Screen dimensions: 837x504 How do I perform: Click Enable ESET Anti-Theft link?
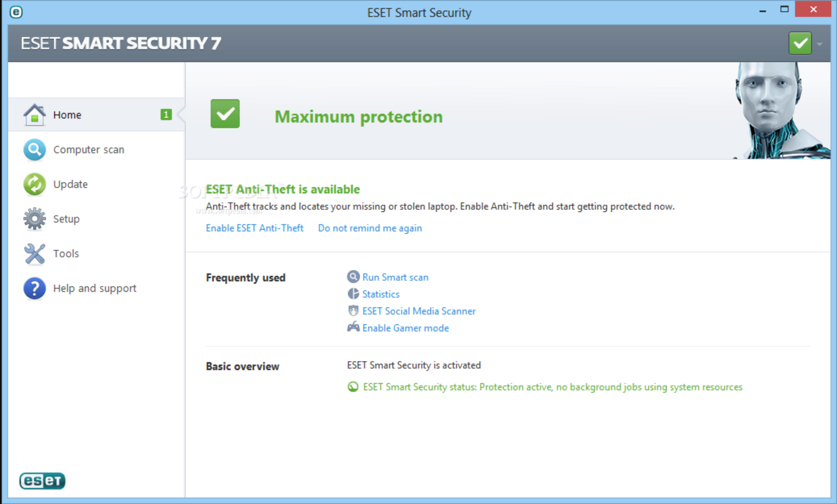click(x=253, y=227)
